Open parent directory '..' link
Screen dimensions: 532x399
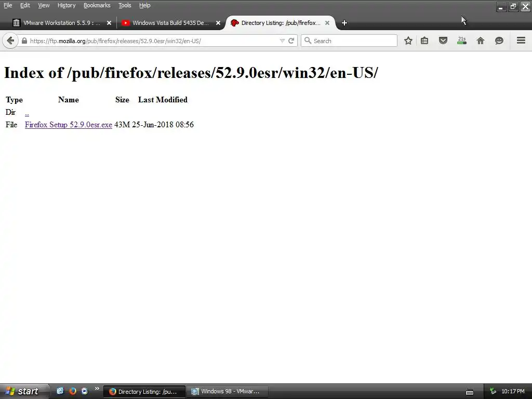pos(27,112)
